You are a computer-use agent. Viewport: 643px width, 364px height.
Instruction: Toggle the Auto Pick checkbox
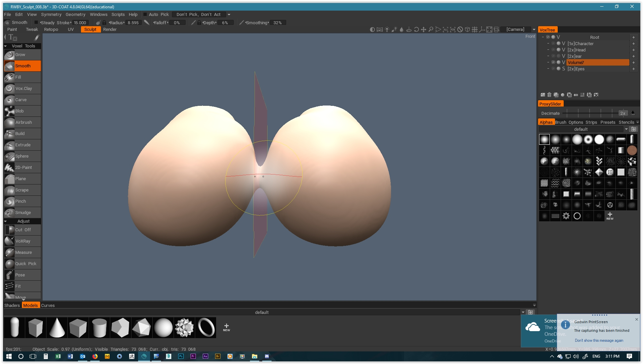[x=145, y=15]
